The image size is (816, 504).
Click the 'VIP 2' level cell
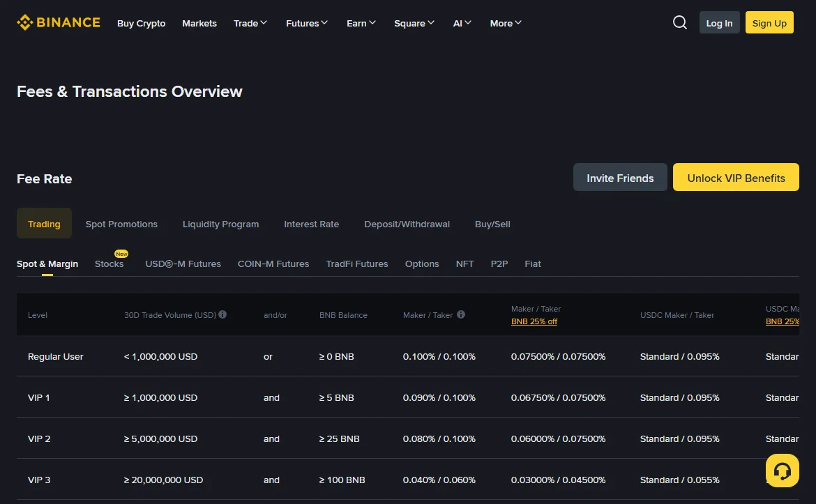tap(39, 439)
